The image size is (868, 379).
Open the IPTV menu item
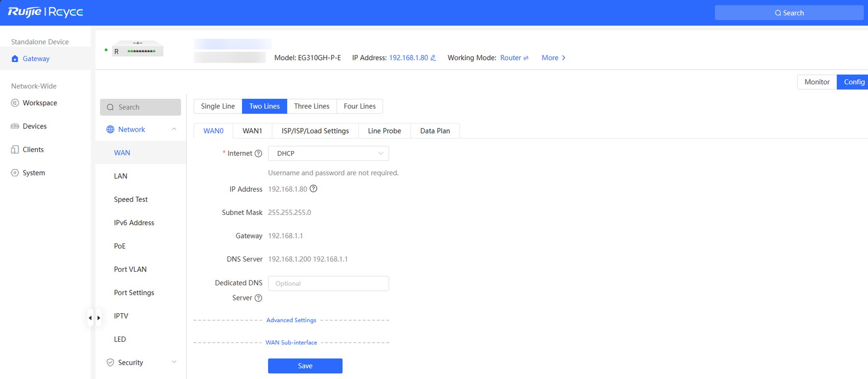click(x=141, y=316)
